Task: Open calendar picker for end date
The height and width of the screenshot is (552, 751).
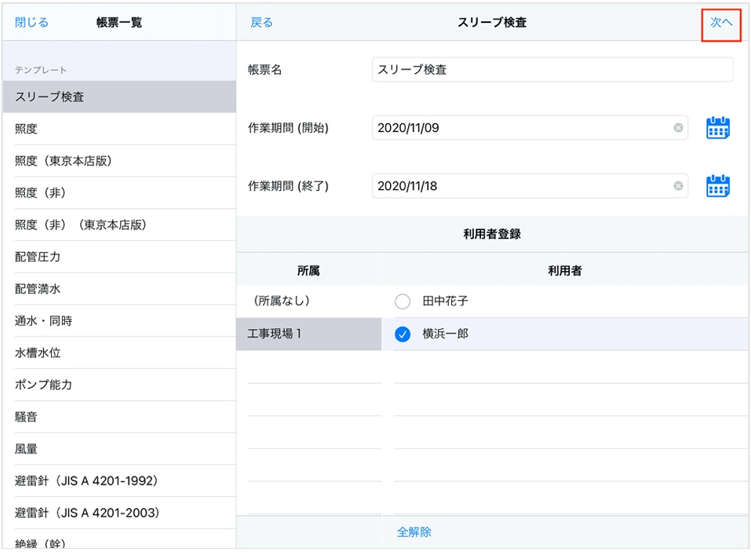Action: coord(717,186)
